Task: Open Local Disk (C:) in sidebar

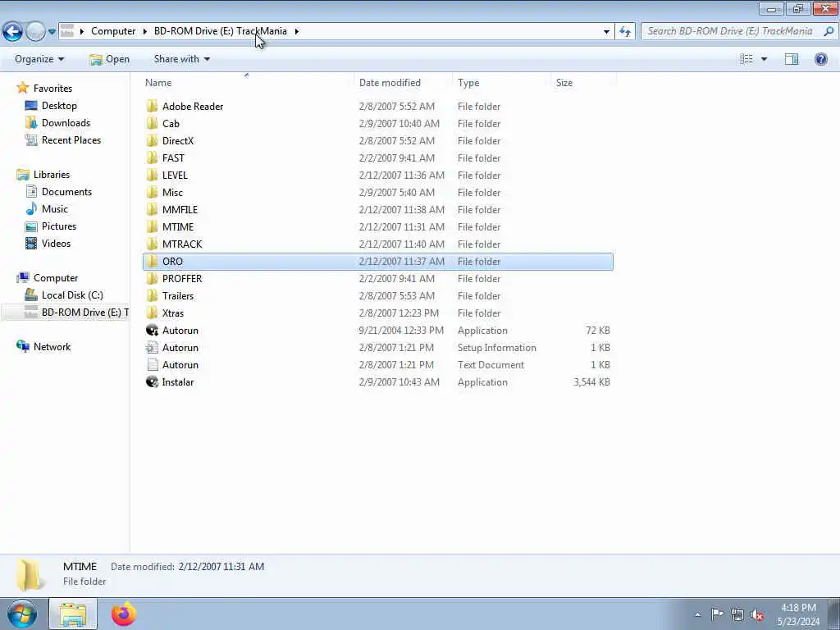Action: tap(72, 295)
